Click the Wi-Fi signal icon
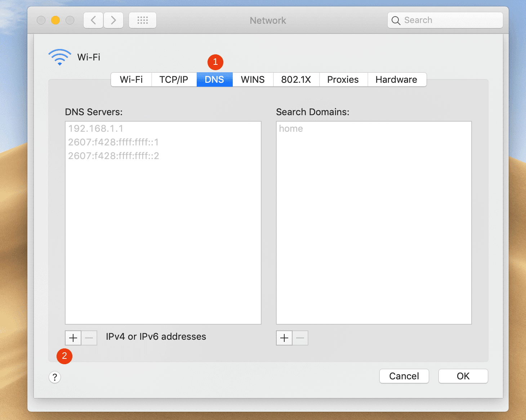The height and width of the screenshot is (420, 526). (59, 56)
